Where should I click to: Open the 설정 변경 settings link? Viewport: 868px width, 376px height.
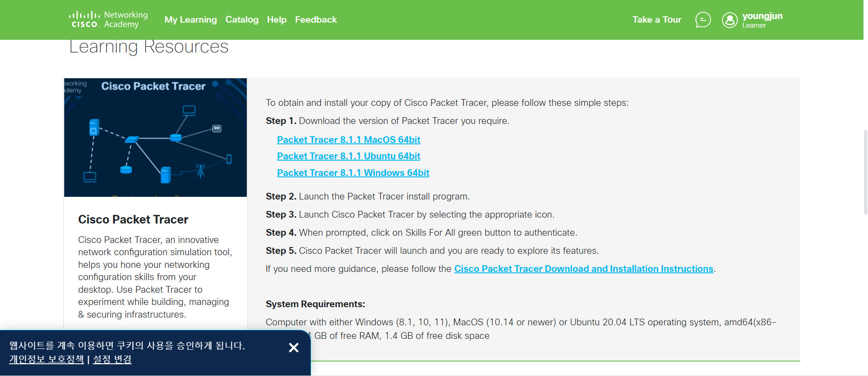click(x=112, y=359)
